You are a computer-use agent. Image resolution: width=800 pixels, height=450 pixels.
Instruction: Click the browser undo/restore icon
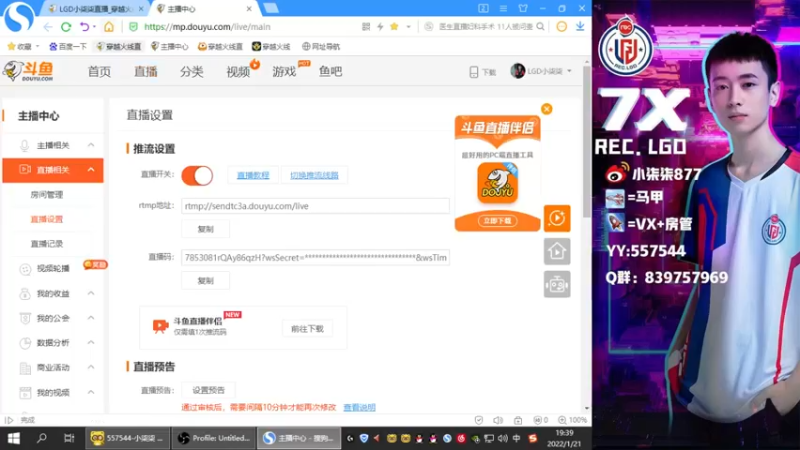(85, 27)
